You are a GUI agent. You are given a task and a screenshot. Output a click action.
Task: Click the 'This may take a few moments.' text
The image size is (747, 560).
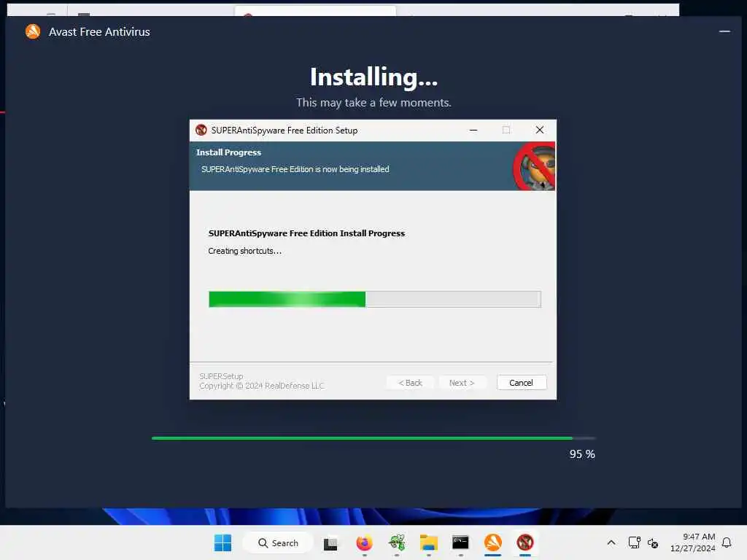pyautogui.click(x=373, y=102)
